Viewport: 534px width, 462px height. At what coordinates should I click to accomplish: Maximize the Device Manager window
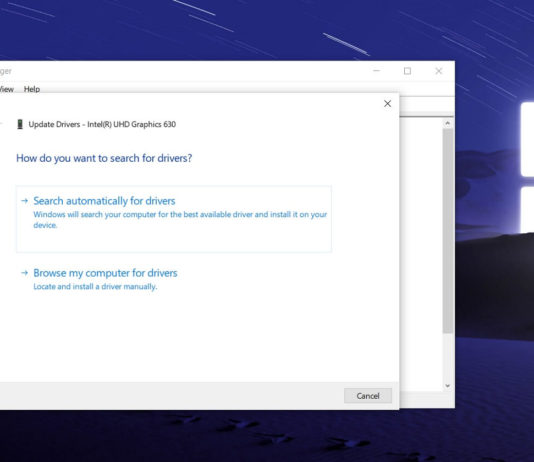pos(407,71)
